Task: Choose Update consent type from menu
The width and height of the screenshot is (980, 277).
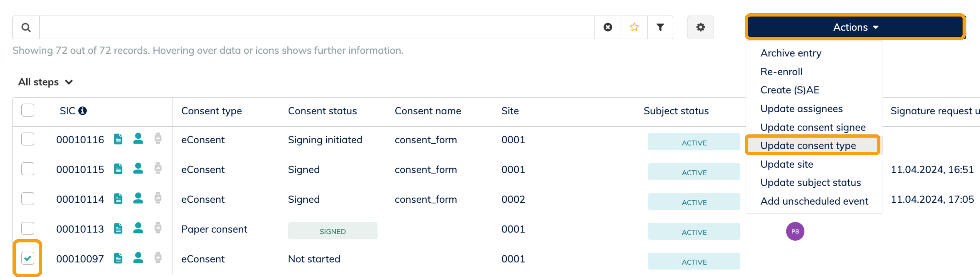Action: (808, 145)
